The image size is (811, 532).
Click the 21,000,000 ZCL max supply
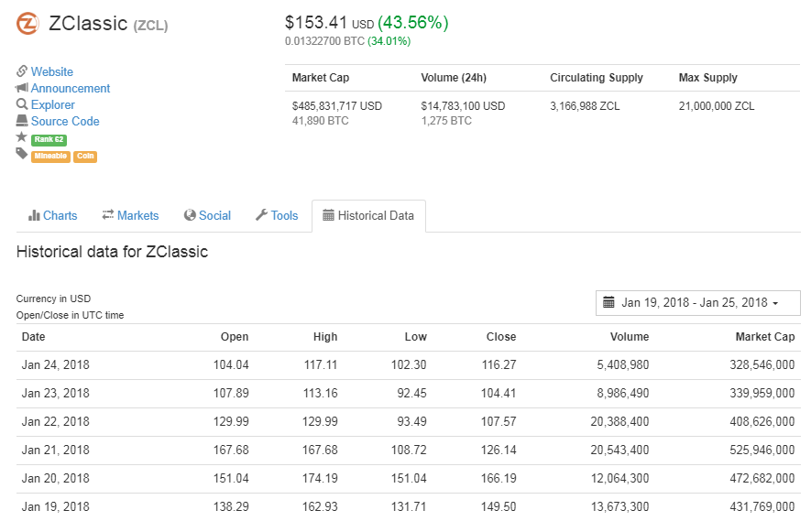click(x=717, y=106)
